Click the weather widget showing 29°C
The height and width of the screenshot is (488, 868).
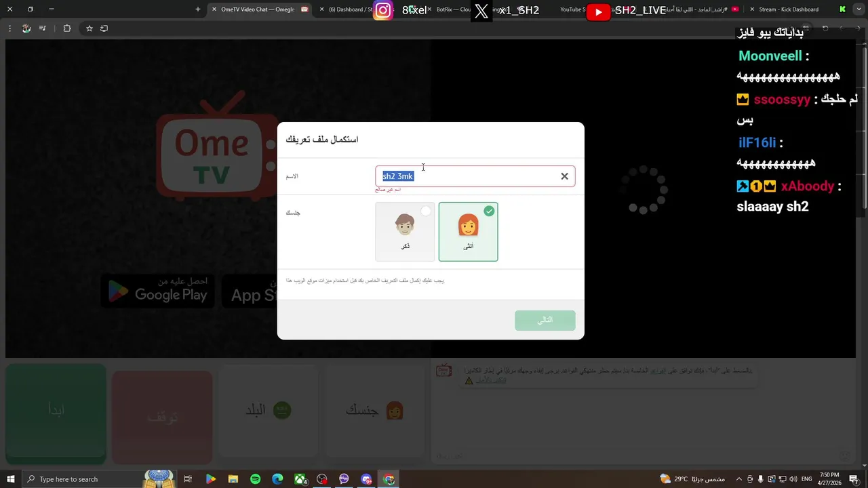[x=692, y=479]
